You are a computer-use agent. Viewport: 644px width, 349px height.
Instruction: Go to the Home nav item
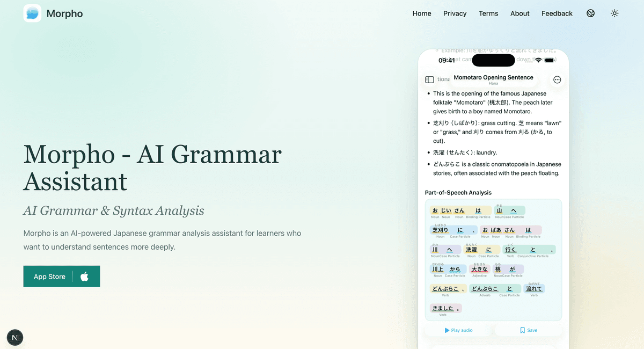(x=422, y=13)
